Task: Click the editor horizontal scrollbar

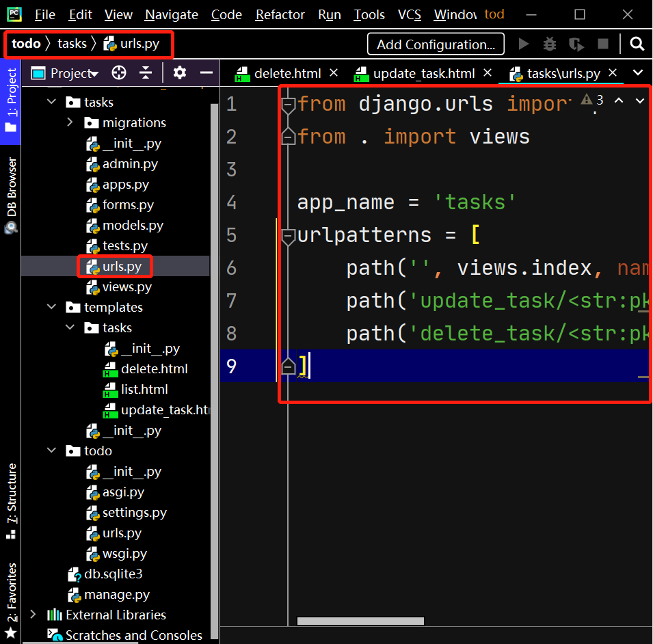Action: [360, 621]
